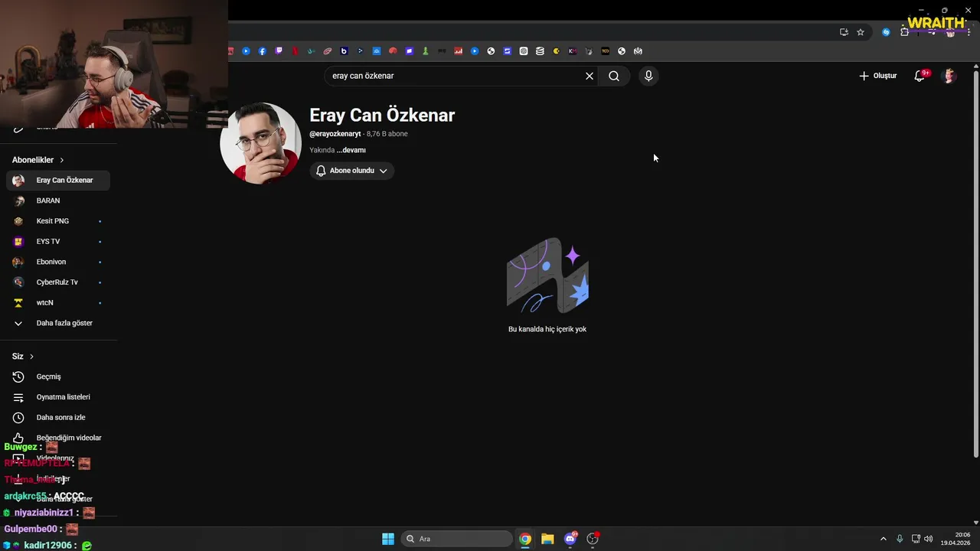
Task: Open EYS TV channel in sidebar
Action: coord(58,242)
